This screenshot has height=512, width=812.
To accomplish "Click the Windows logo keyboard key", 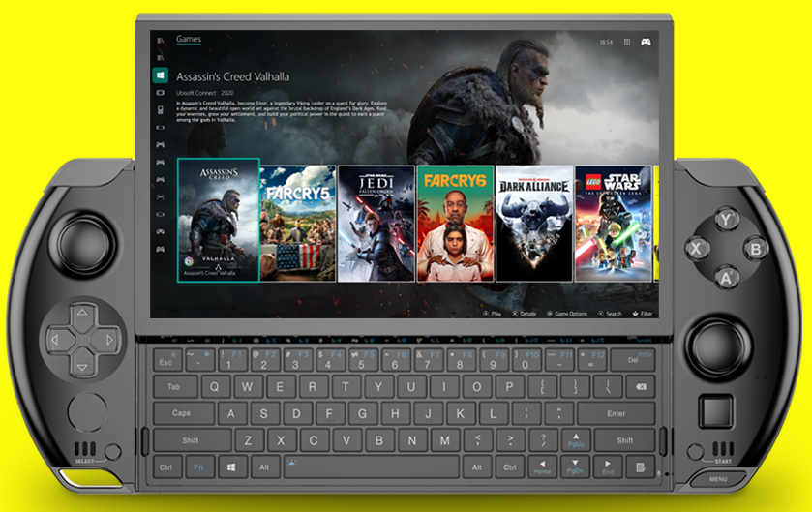I will (x=231, y=467).
